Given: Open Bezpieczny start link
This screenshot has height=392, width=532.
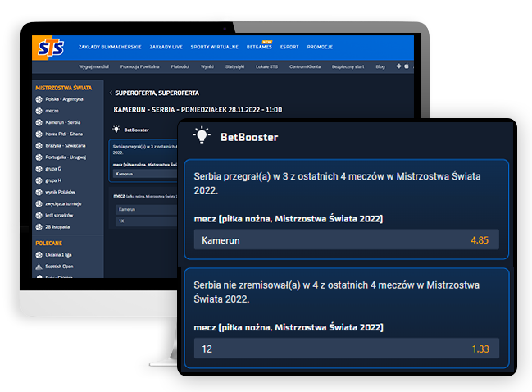Looking at the screenshot, I should tap(348, 66).
